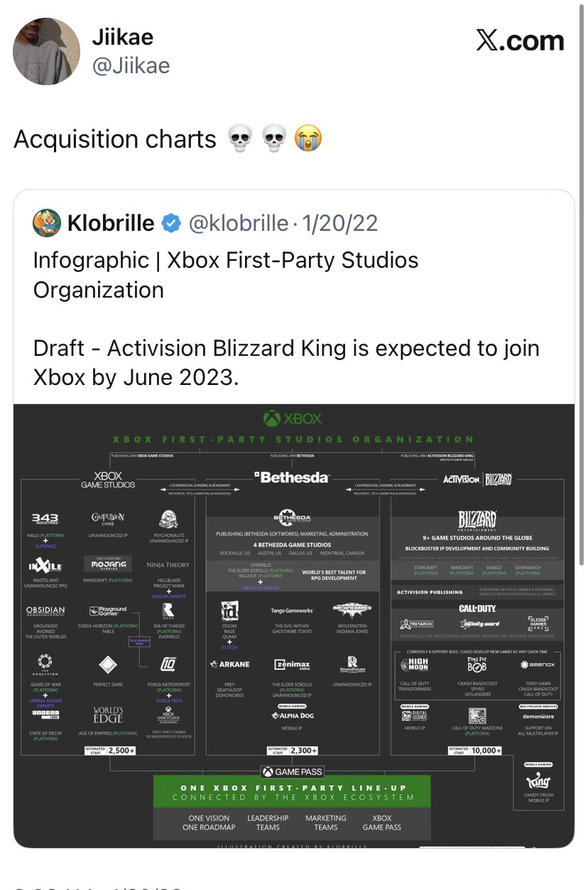Screen dimensions: 588x890
Task: Click the King logo in the chart
Action: click(x=540, y=781)
